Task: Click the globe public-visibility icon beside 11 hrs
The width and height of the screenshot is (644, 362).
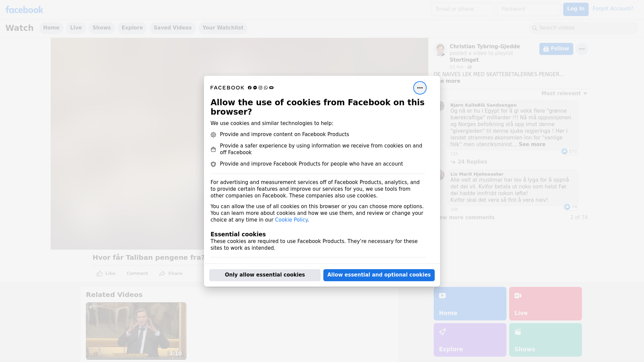Action: (470, 67)
